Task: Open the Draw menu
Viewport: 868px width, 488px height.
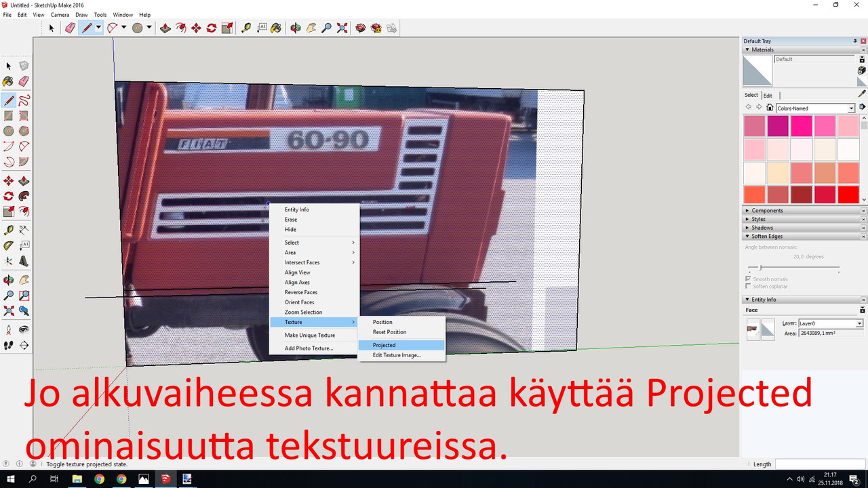Action: (x=81, y=14)
